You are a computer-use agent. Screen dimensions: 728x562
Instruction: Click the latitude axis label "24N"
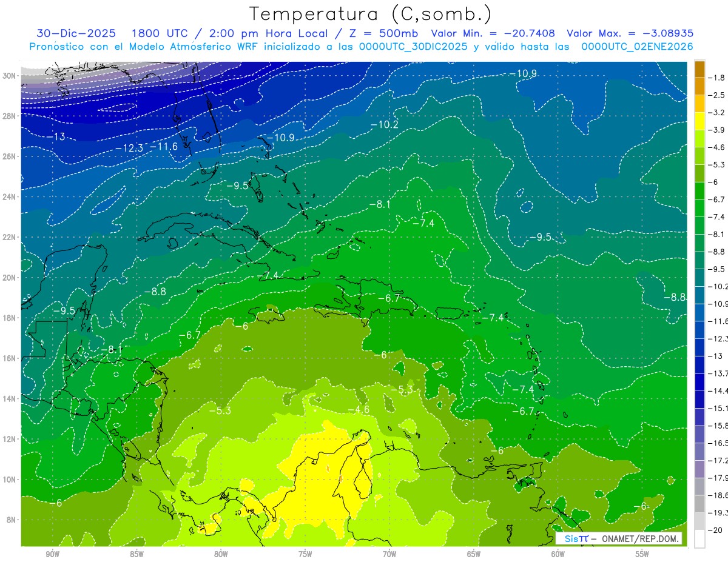[x=10, y=197]
